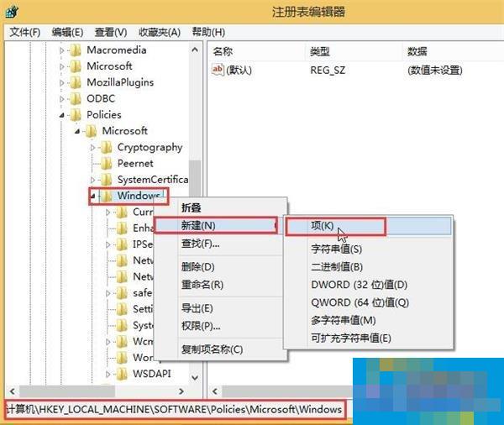Collapse the Policies key

pyautogui.click(x=61, y=115)
